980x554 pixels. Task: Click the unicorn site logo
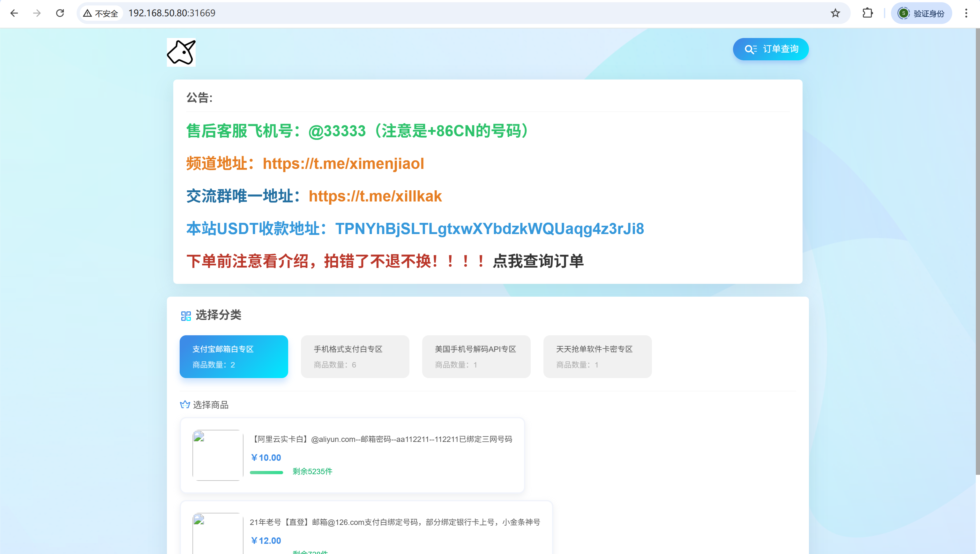point(181,53)
